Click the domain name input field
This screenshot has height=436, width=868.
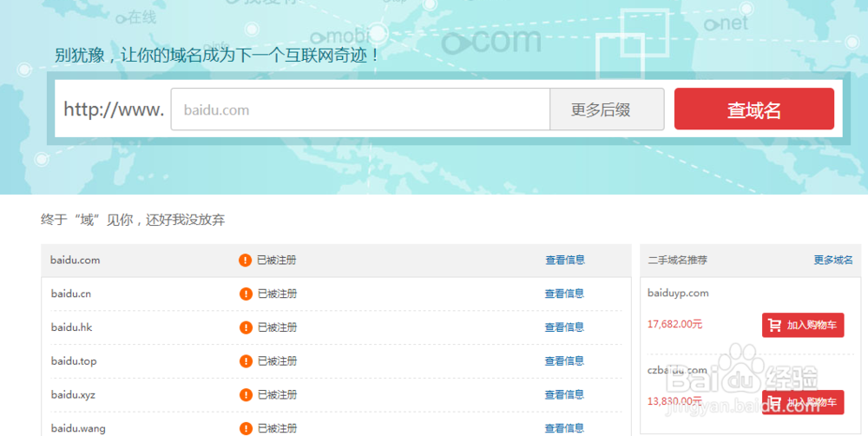360,109
